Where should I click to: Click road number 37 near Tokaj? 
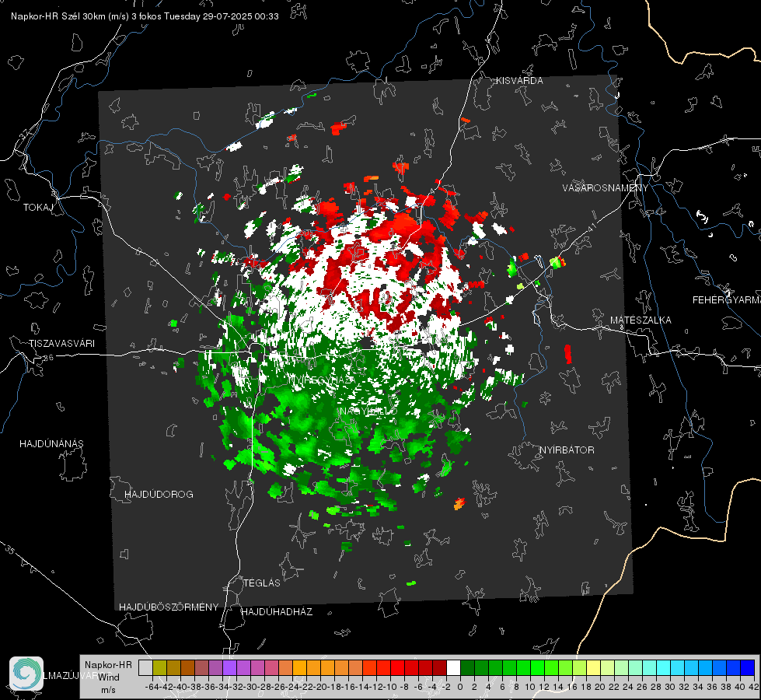pyautogui.click(x=25, y=134)
